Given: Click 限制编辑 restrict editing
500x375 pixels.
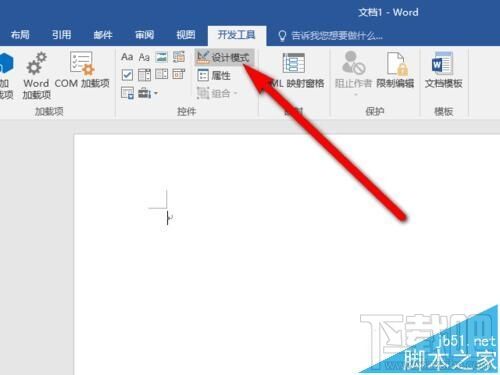Looking at the screenshot, I should (395, 70).
